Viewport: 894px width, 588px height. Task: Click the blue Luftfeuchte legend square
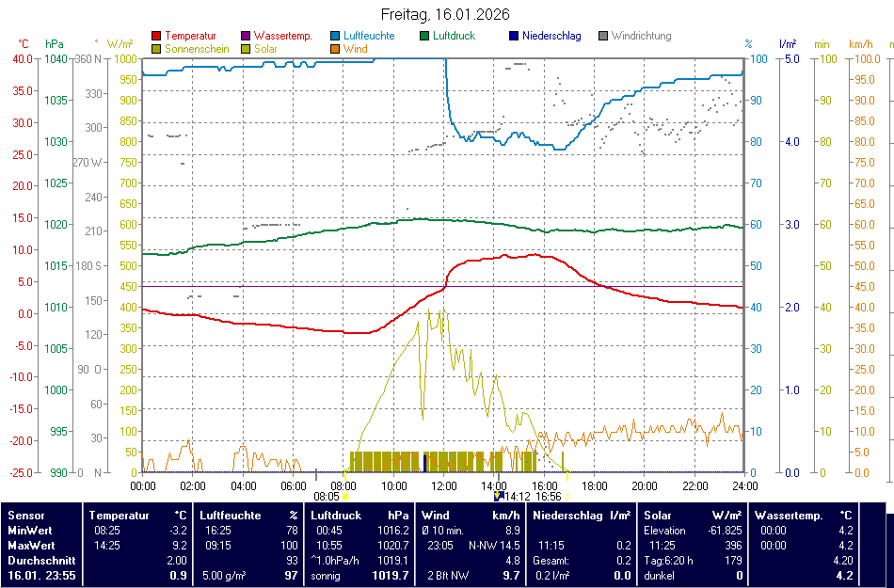336,37
